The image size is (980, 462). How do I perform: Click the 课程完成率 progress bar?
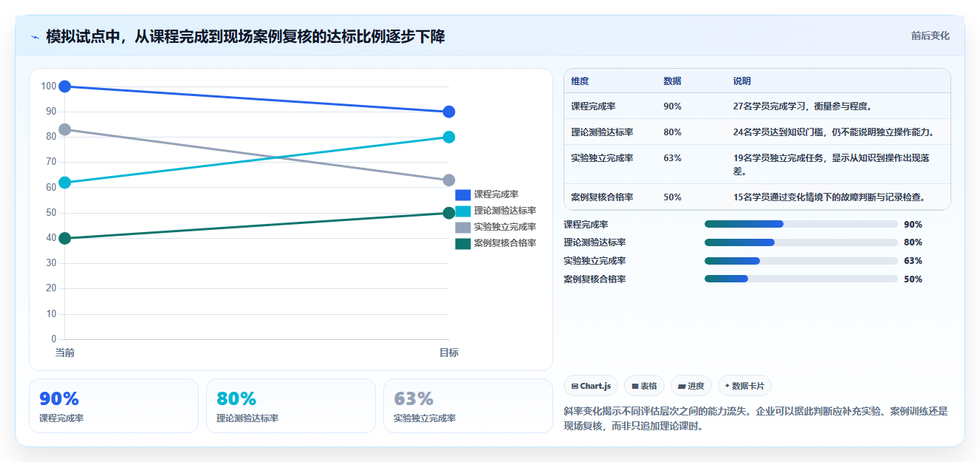801,224
